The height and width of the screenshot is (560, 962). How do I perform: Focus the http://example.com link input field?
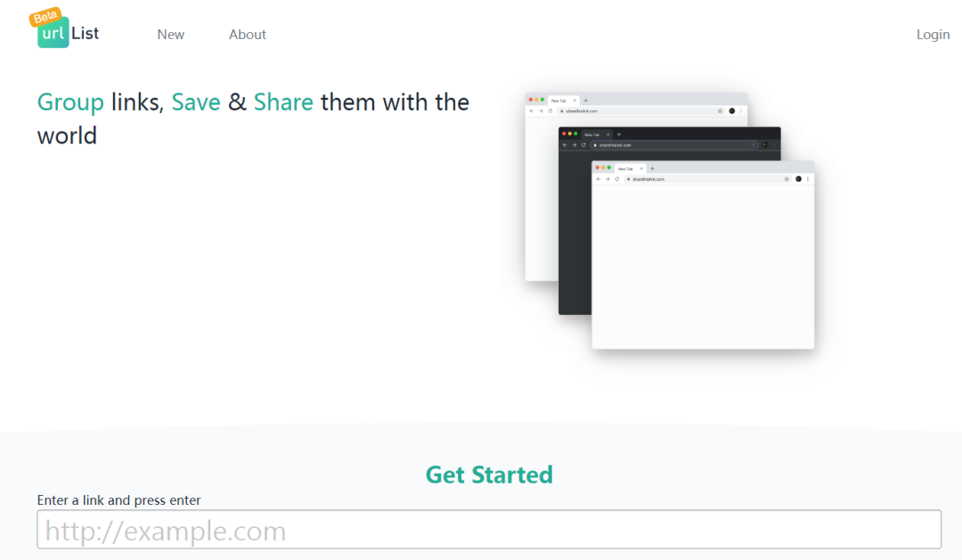(489, 530)
